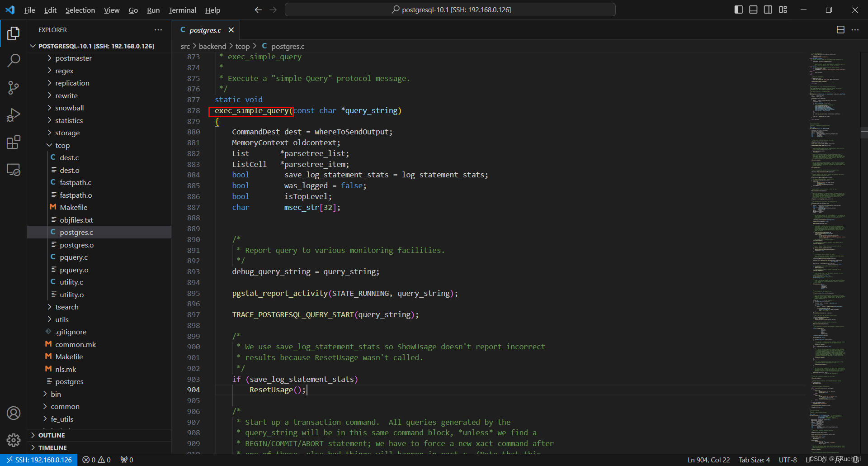
Task: Open the tcop Makefile in the explorer
Action: (74, 208)
